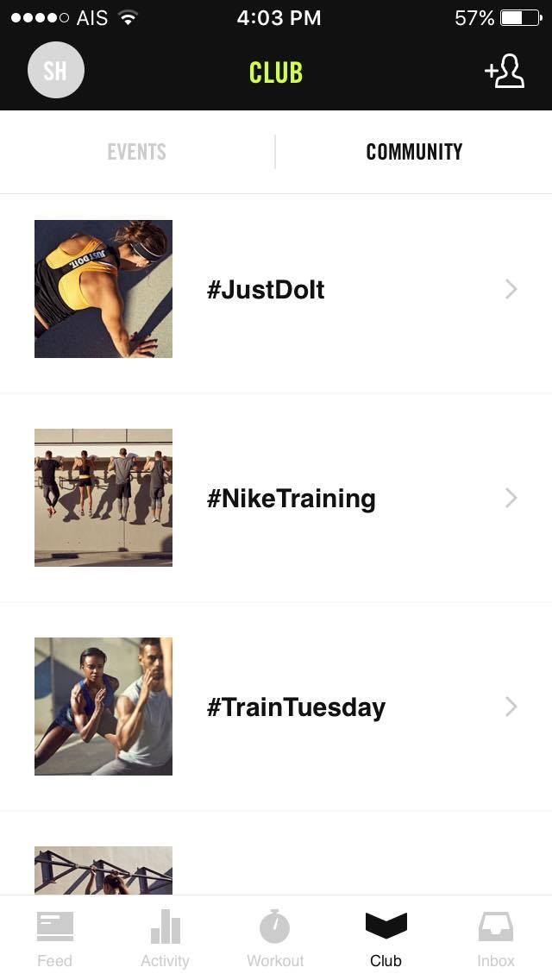Select the Club icon in bottom bar

pyautogui.click(x=386, y=925)
